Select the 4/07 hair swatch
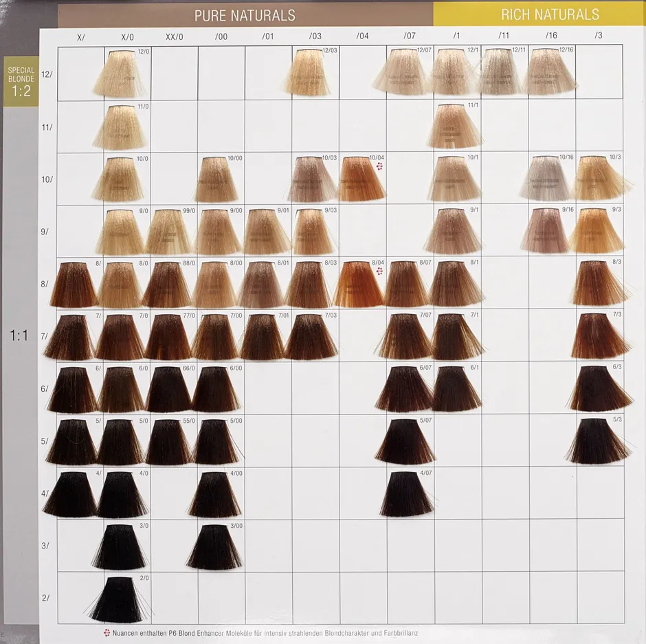 point(406,493)
